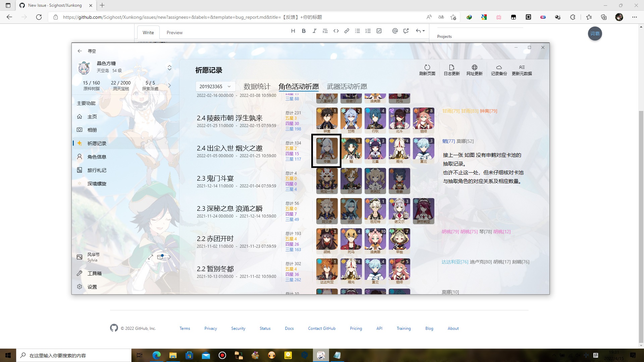Click 刷新页面 refresh icon
The width and height of the screenshot is (644, 362).
[427, 70]
